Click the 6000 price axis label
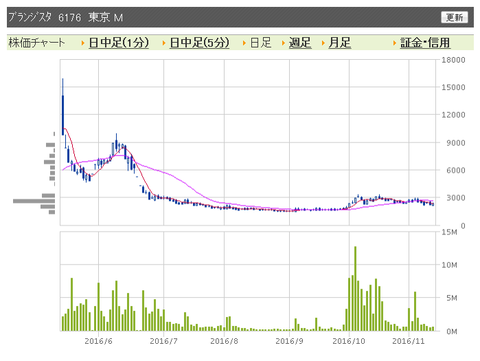Image resolution: width=480 pixels, height=361 pixels. tap(455, 170)
